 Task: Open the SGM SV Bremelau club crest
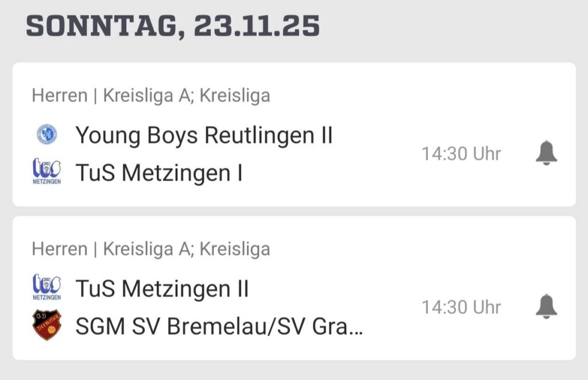(x=47, y=325)
